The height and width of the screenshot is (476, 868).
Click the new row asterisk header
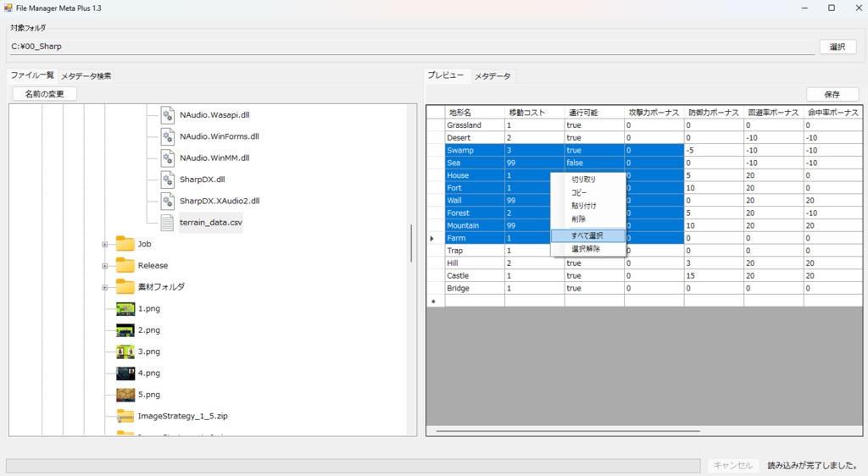tap(436, 302)
